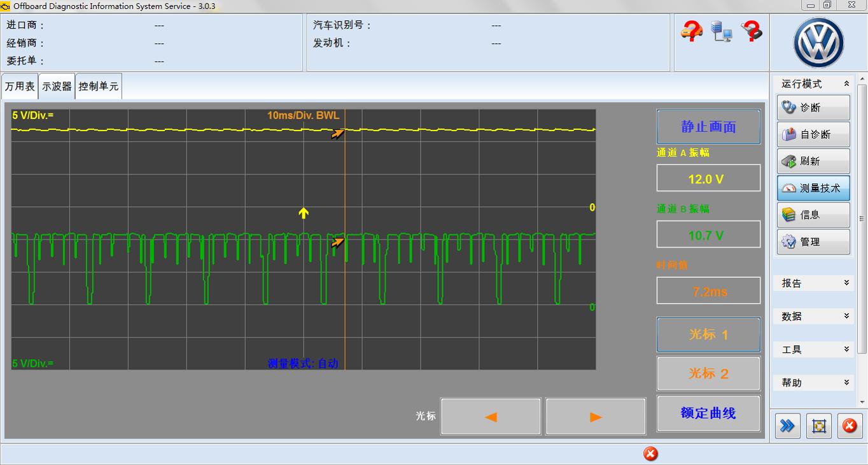Expand the 报告 section
This screenshot has height=465, width=868.
click(815, 283)
